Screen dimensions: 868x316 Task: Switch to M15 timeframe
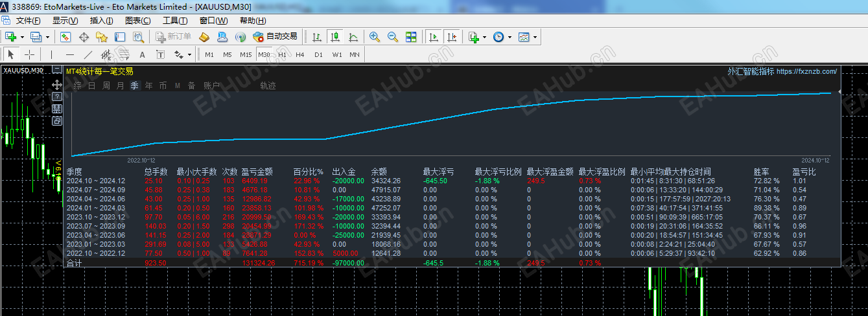tap(246, 54)
